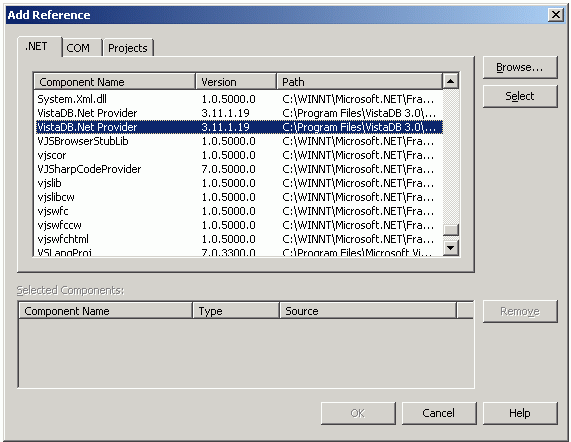Open Help for Add Reference
This screenshot has height=442, width=571.
point(520,413)
